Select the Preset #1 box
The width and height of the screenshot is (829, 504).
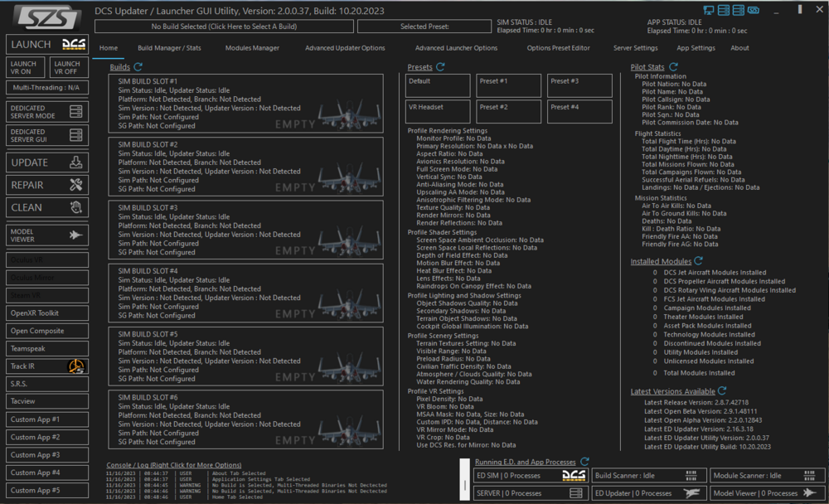point(509,85)
